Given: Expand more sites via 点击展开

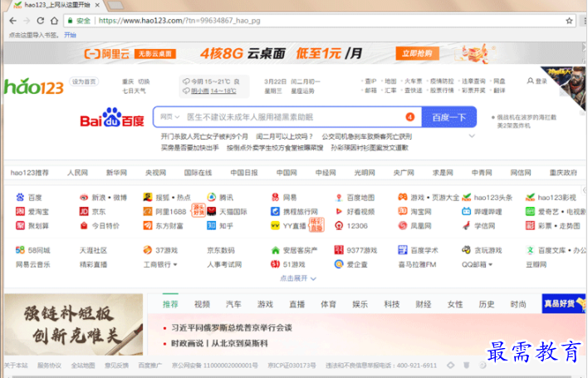Looking at the screenshot, I should coord(298,278).
